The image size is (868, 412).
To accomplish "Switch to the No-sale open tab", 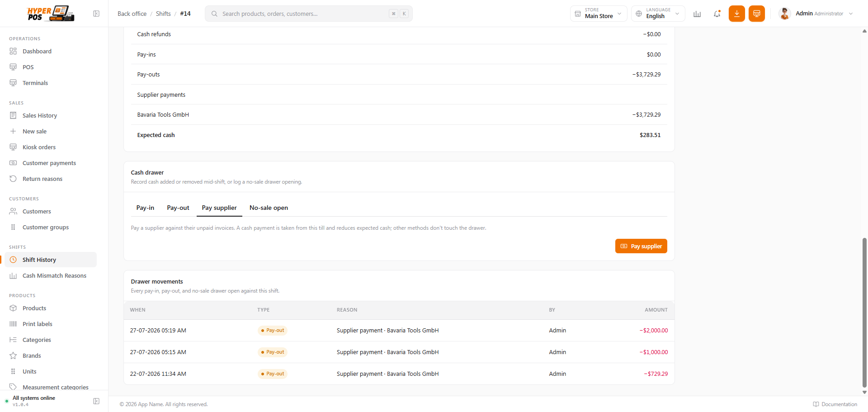I will point(269,208).
